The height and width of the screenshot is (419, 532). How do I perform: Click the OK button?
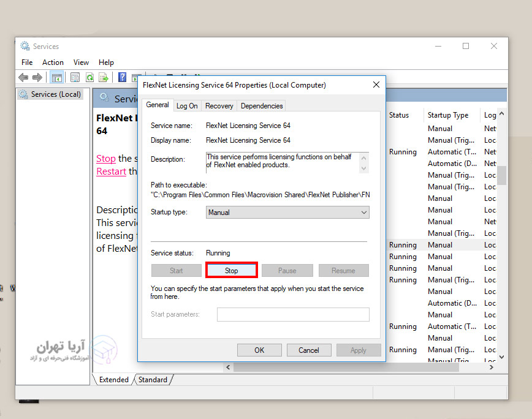point(259,350)
